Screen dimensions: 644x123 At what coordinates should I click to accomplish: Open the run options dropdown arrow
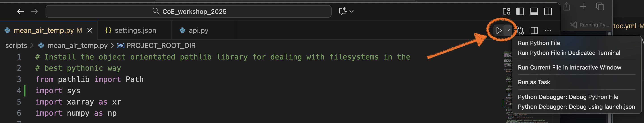pos(507,31)
